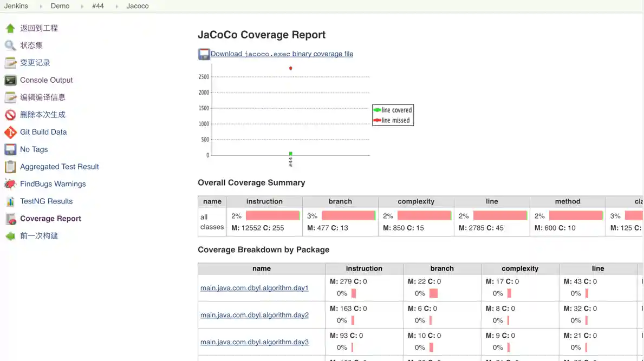
Task: Click the FindBugs Warnings bug icon
Action: pyautogui.click(x=10, y=184)
